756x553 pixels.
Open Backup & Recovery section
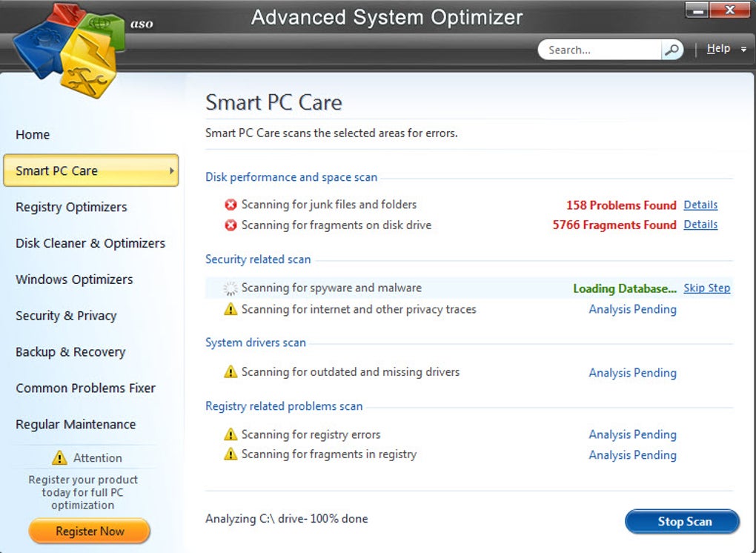point(70,352)
